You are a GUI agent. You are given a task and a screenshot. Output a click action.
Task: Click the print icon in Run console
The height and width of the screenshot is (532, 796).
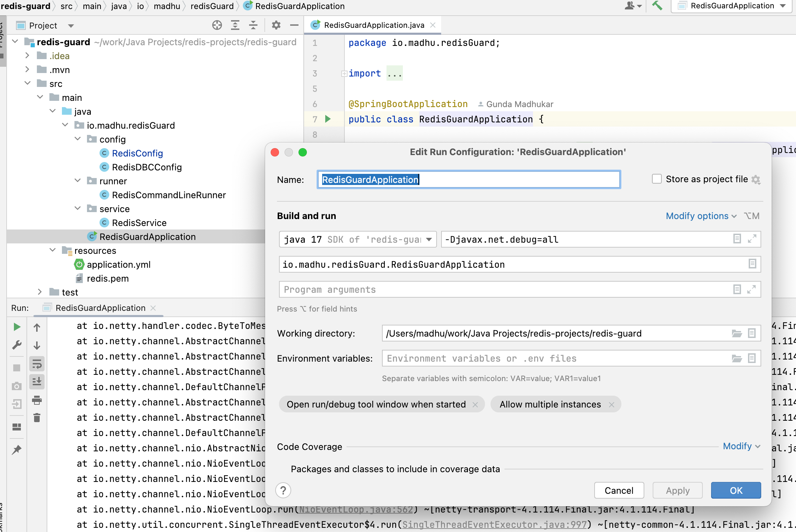(x=37, y=400)
